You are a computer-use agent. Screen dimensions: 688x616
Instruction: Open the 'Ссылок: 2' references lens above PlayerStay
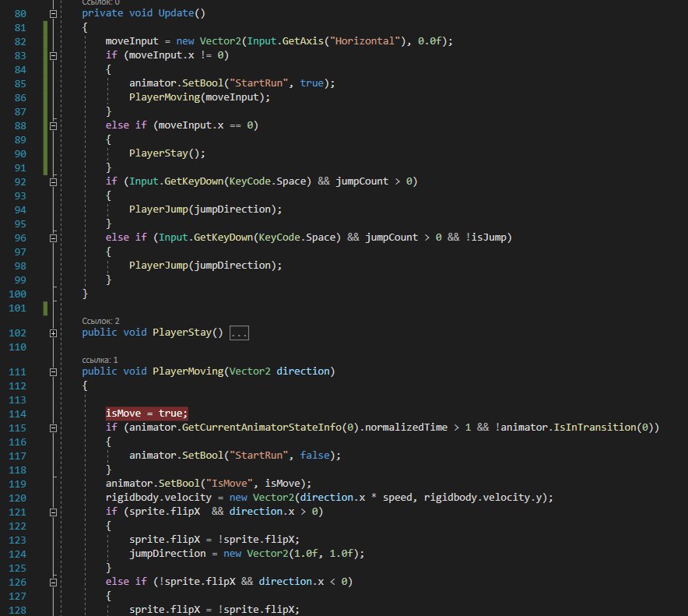(x=100, y=321)
